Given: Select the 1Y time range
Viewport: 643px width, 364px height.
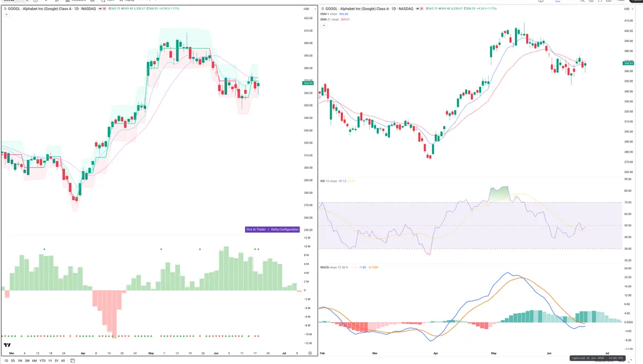Looking at the screenshot, I should click(50, 361).
